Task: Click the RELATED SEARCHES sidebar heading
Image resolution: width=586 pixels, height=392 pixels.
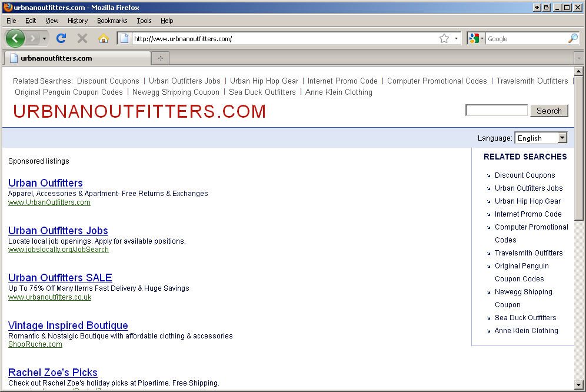Action: [x=525, y=157]
